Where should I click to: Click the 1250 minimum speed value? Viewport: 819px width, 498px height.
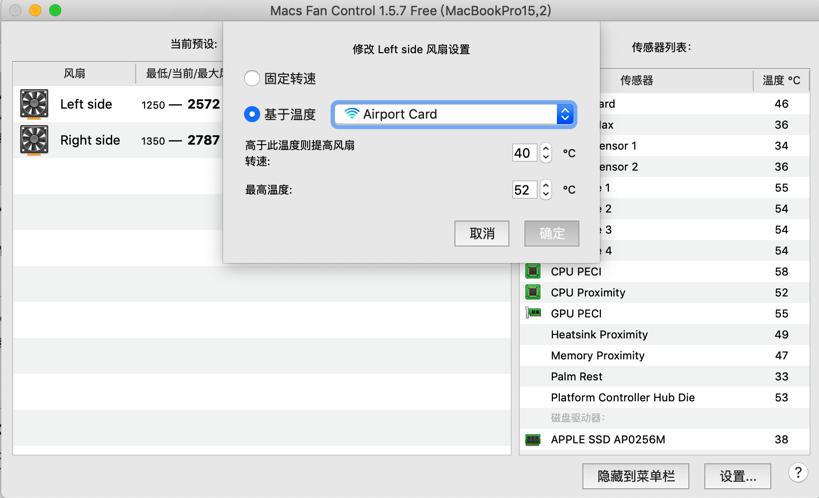click(x=153, y=105)
